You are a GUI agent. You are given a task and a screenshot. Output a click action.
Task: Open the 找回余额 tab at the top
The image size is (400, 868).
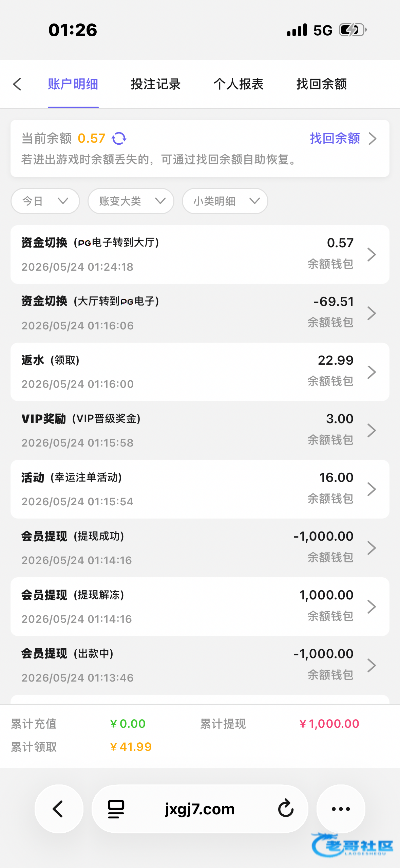(x=322, y=84)
